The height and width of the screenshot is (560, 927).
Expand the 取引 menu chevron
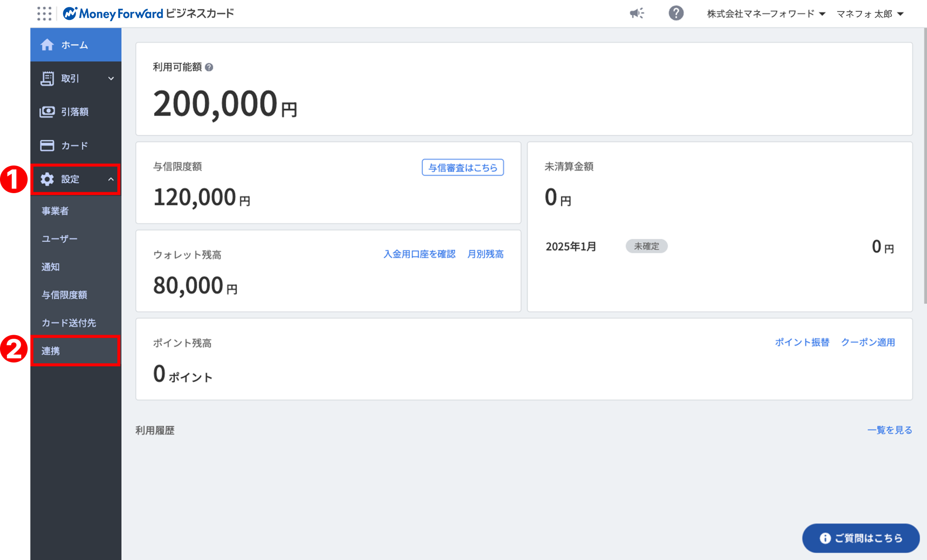111,78
